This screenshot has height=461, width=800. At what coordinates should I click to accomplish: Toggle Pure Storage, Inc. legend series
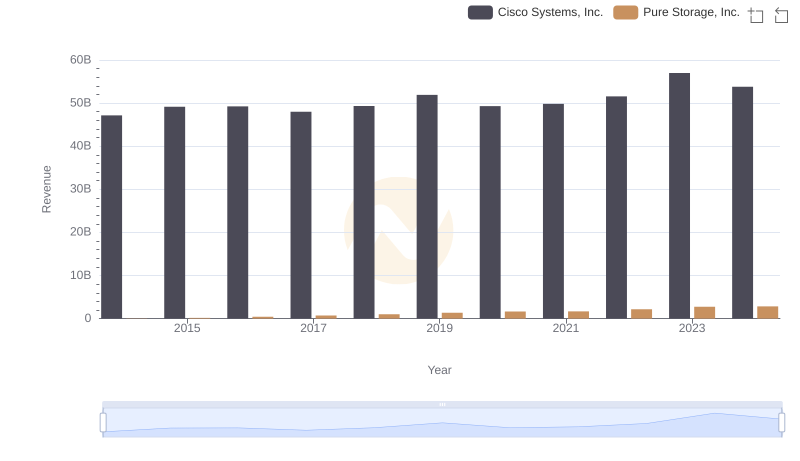(676, 12)
